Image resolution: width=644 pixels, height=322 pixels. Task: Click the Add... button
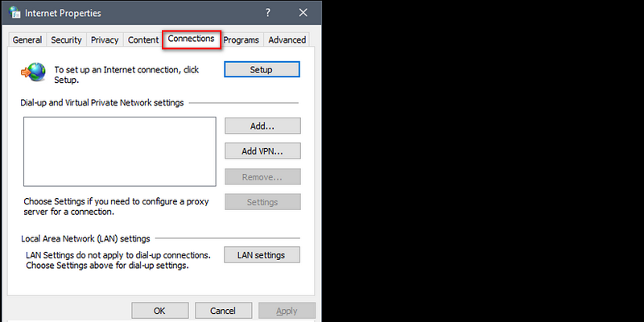click(262, 126)
